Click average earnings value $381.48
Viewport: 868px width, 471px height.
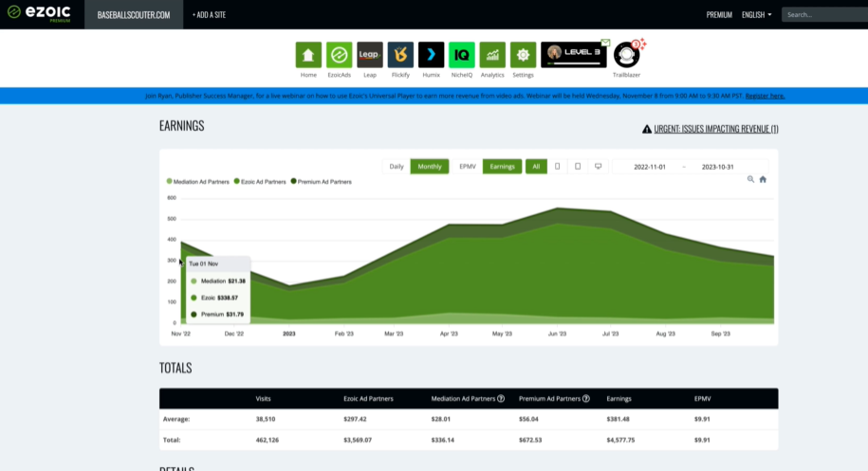(x=618, y=419)
